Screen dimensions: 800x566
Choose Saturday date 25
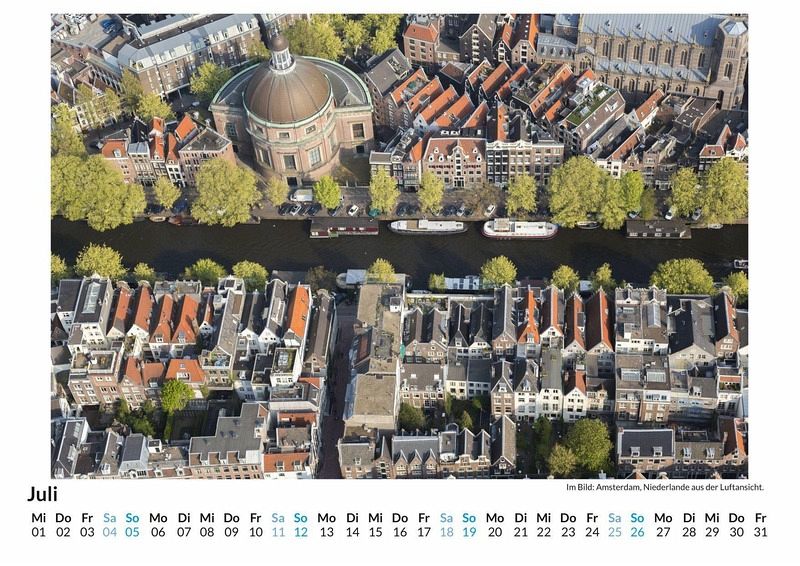[x=615, y=532]
